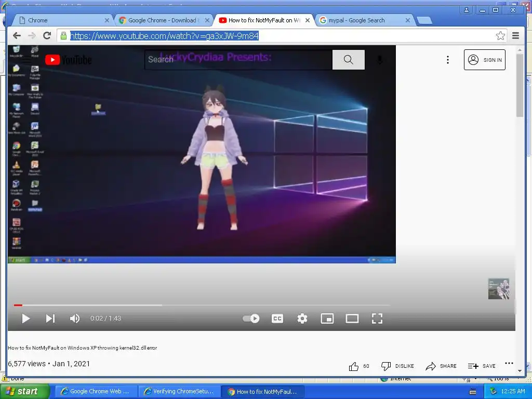Click the 6,577 views text

(x=27, y=364)
